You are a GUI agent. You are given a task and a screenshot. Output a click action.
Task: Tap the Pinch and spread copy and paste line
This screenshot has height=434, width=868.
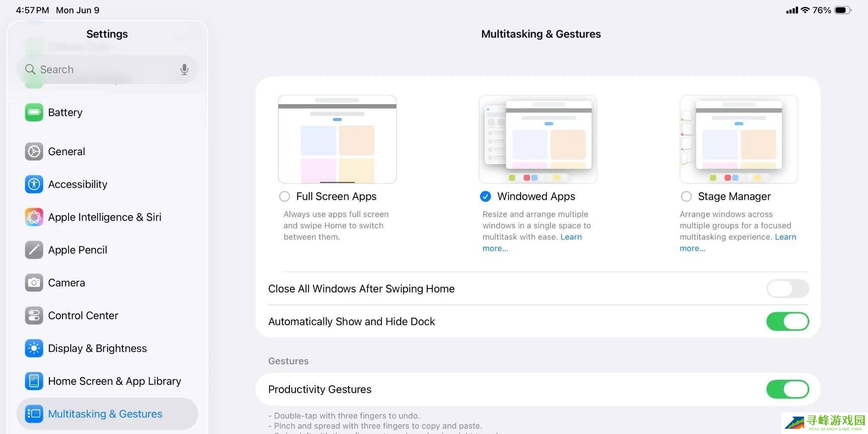[375, 426]
